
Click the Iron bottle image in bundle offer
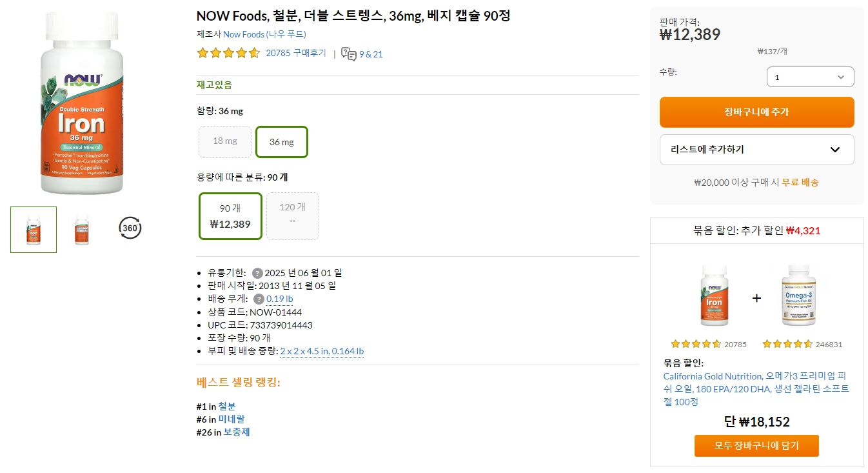[713, 296]
